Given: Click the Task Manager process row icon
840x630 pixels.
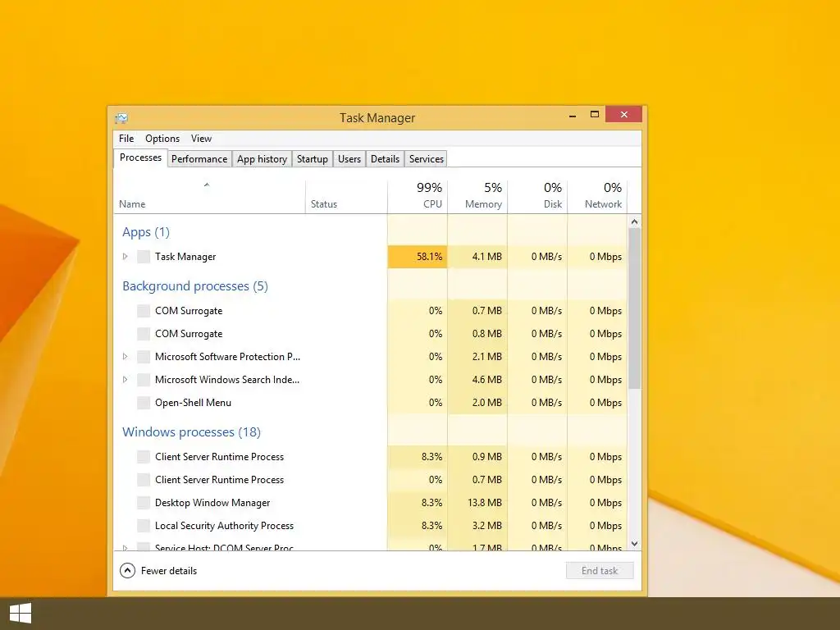Looking at the screenshot, I should 144,257.
